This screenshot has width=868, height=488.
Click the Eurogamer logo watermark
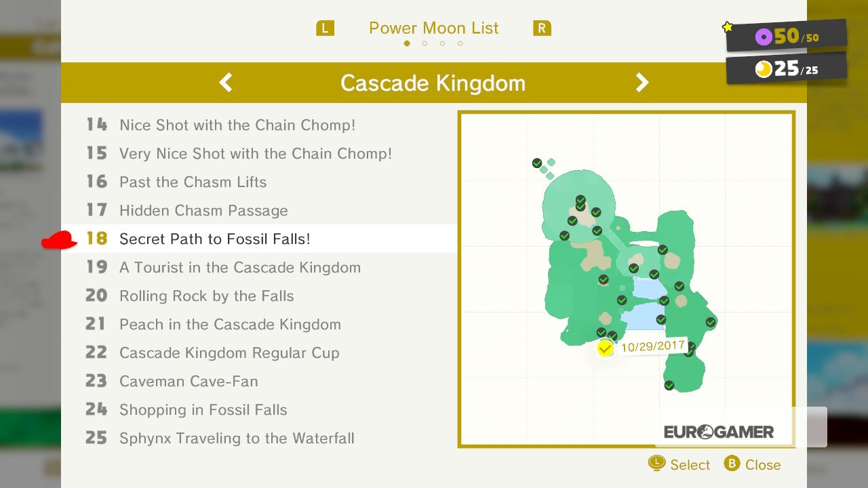coord(719,432)
